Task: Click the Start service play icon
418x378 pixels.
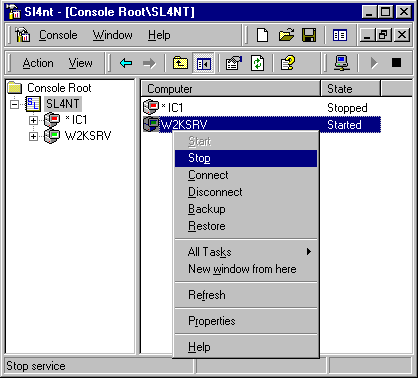Action: tap(374, 63)
